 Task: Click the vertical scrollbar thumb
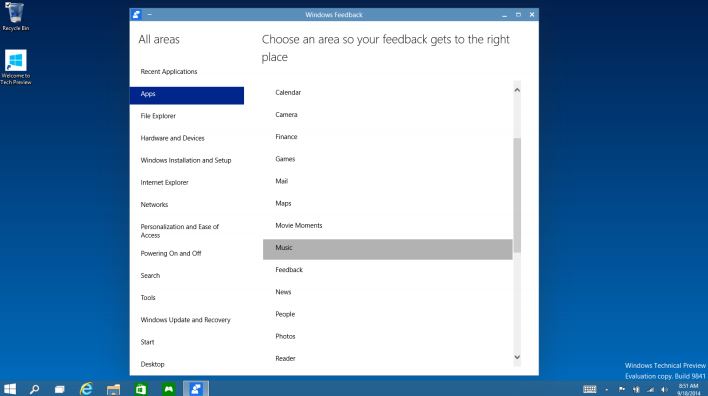tap(517, 195)
